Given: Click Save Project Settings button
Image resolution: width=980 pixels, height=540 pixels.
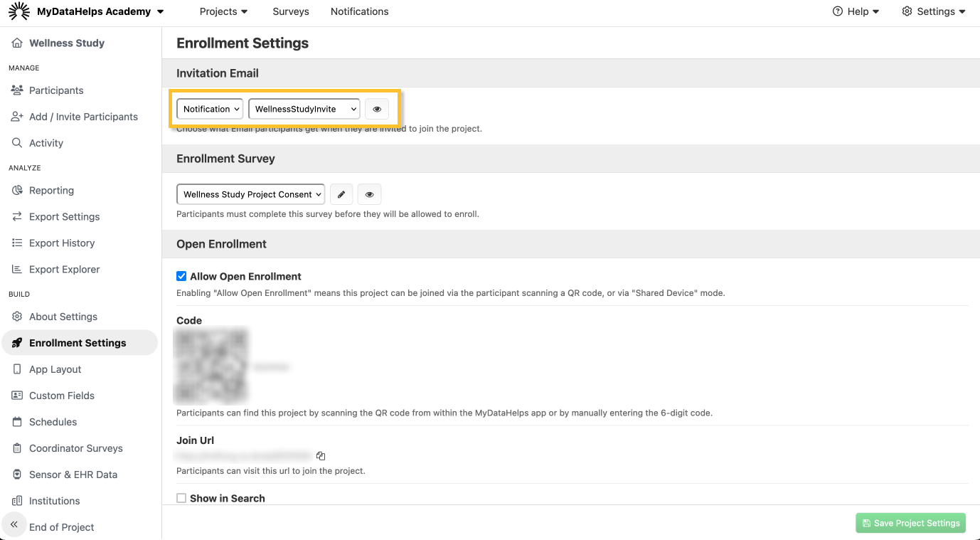Looking at the screenshot, I should coord(910,523).
